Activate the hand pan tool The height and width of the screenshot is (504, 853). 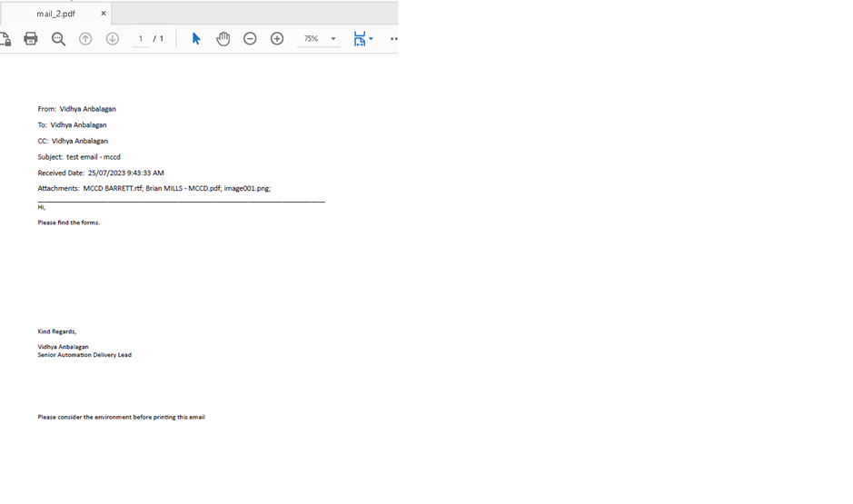223,39
